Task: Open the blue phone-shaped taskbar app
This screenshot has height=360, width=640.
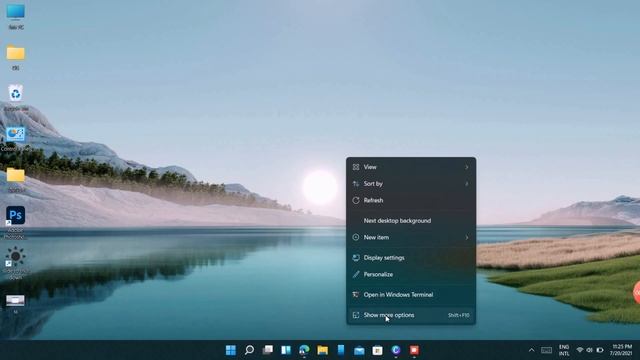Action: tap(341, 350)
